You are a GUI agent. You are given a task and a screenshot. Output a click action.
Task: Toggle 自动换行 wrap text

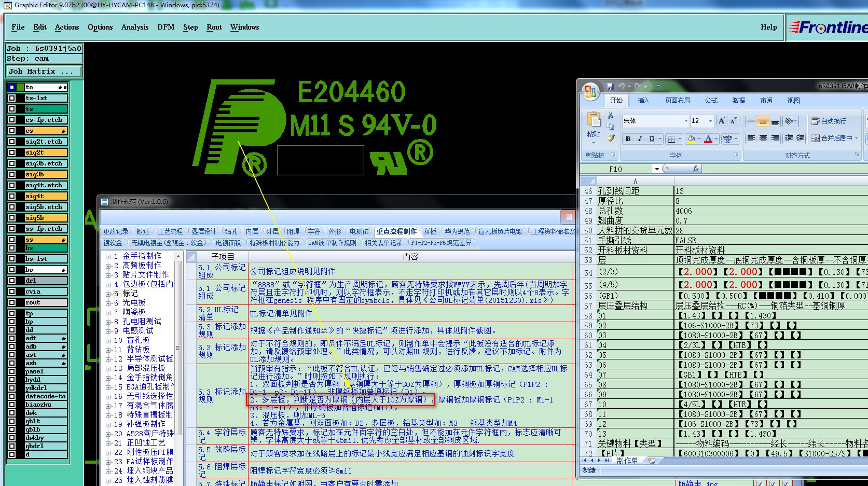(x=829, y=121)
